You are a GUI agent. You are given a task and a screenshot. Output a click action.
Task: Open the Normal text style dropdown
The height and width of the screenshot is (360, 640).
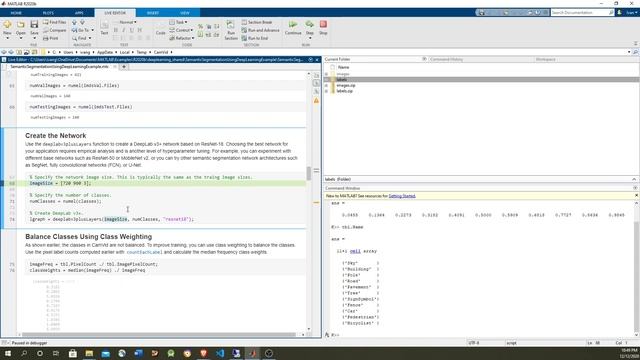127,22
